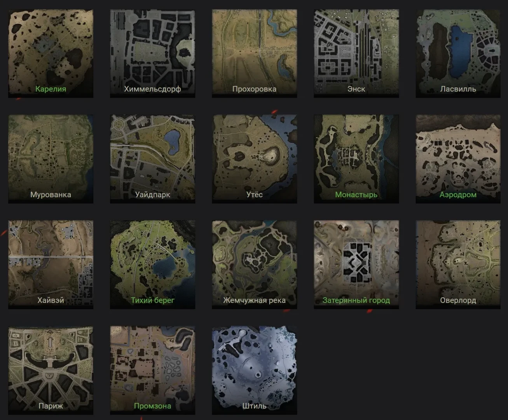Click the Энск city map
The image size is (508, 420).
coord(356,53)
